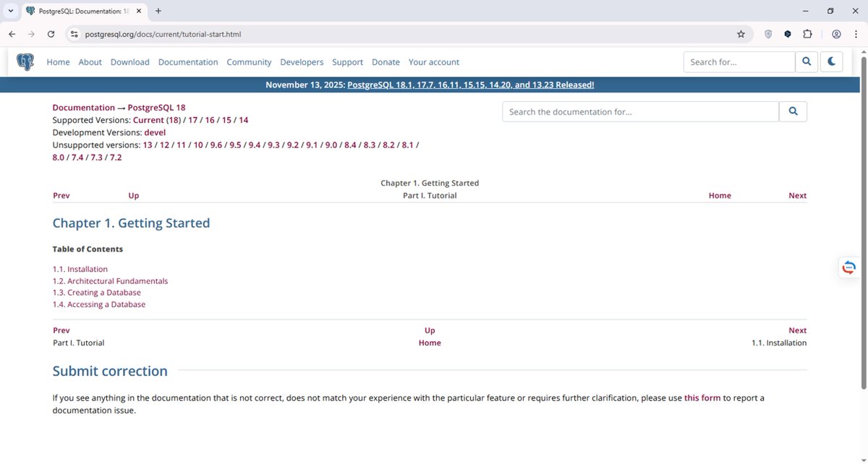Focus the 'Search for...' site field
The height and width of the screenshot is (464, 868).
(739, 62)
